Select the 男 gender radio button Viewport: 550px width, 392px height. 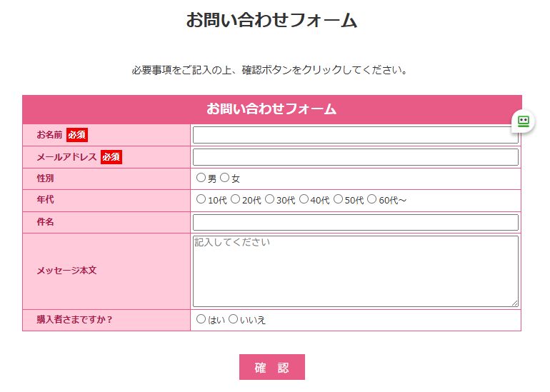201,178
